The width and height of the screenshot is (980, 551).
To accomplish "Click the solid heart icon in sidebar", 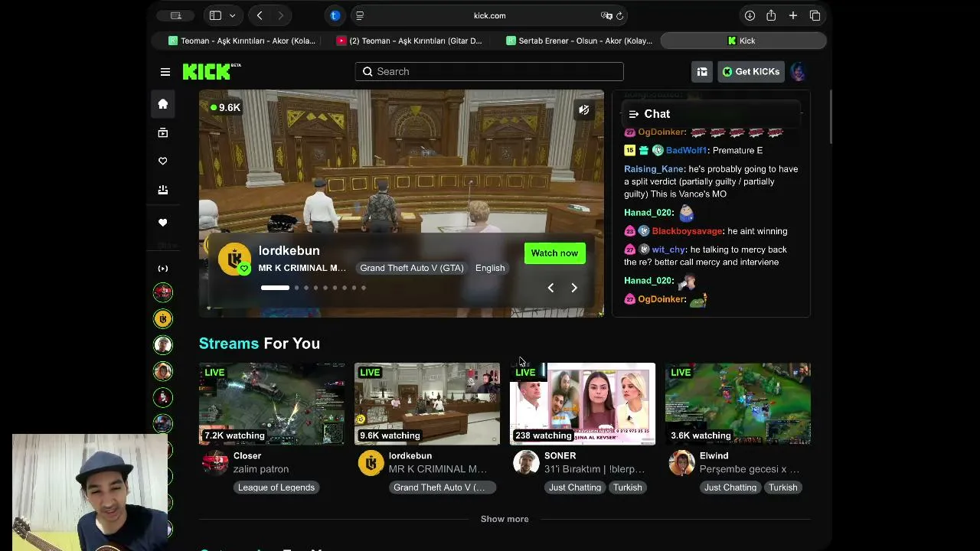I will tap(162, 223).
